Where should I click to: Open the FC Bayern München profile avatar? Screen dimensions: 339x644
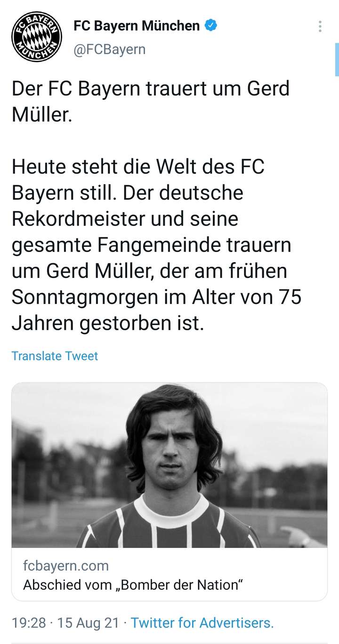[x=37, y=37]
